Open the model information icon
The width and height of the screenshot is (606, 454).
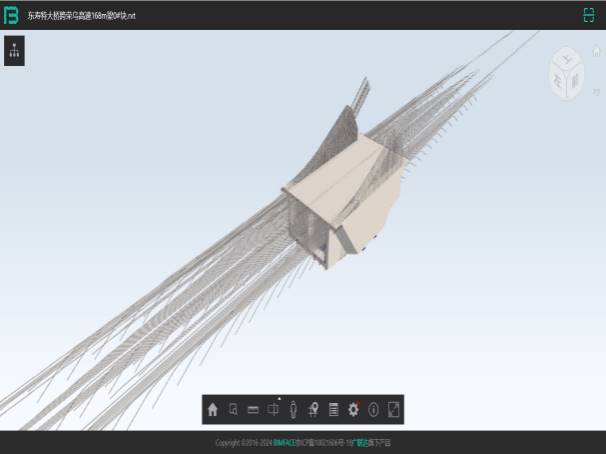373,409
